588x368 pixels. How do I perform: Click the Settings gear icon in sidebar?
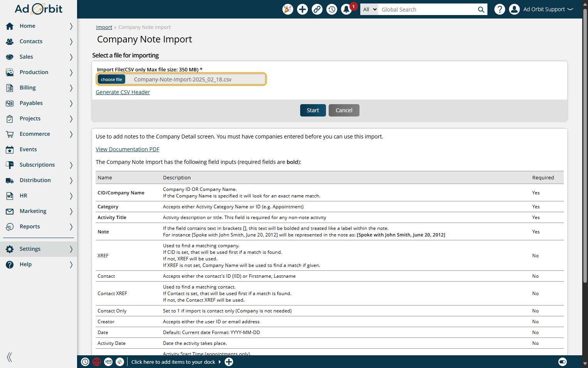10,249
